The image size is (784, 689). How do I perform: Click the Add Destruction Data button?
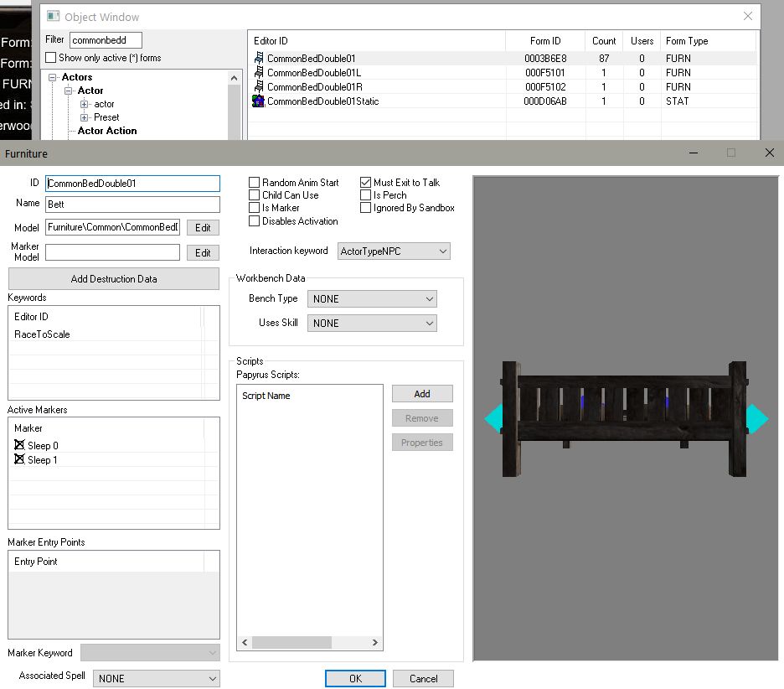click(x=114, y=279)
